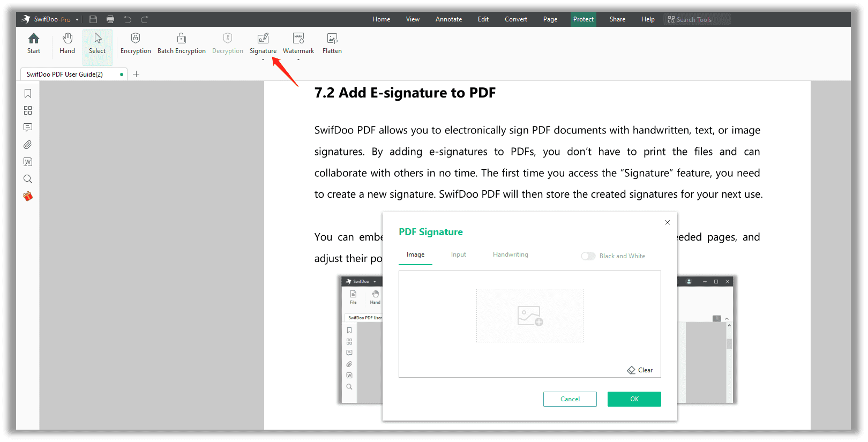Open the Annotate menu
868x442 pixels.
pos(448,19)
